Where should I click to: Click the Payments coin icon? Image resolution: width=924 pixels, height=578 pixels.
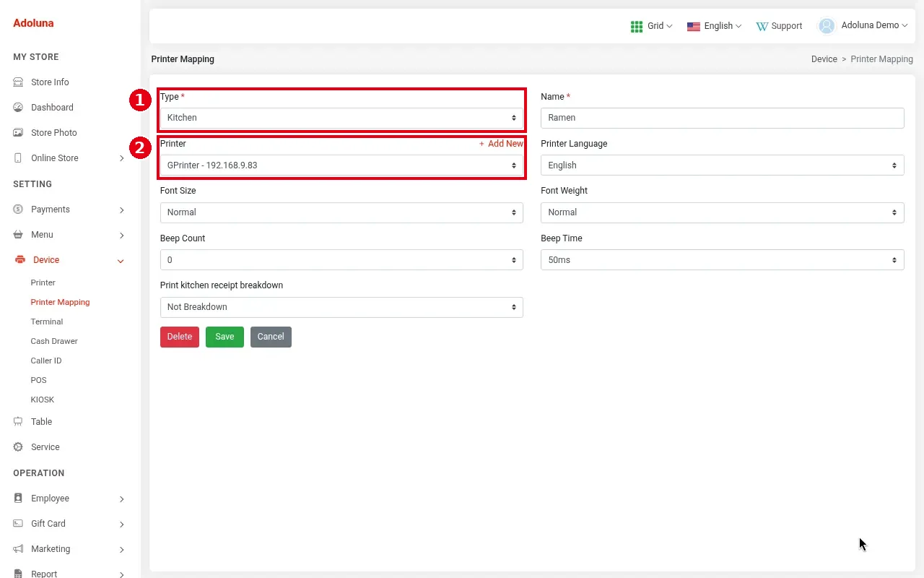(18, 210)
